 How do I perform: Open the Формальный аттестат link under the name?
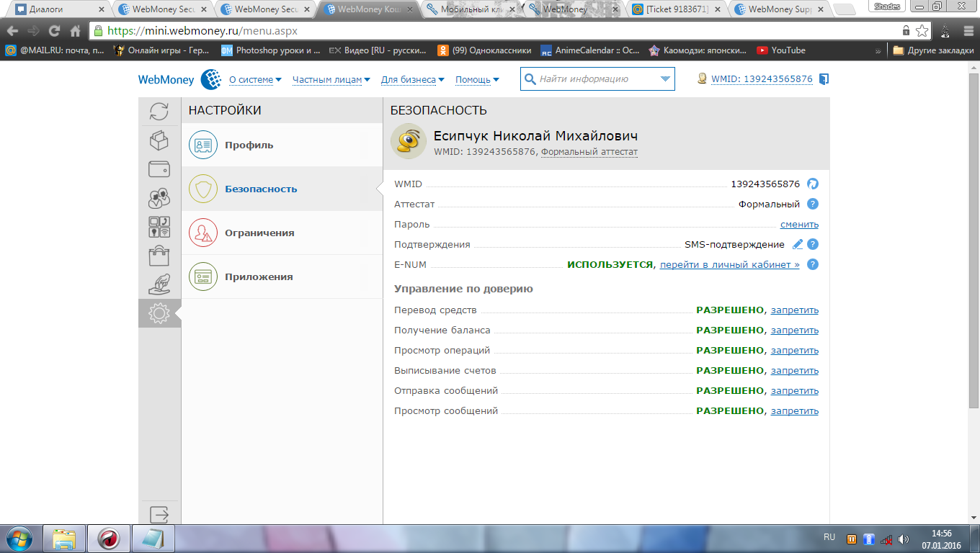pos(589,152)
